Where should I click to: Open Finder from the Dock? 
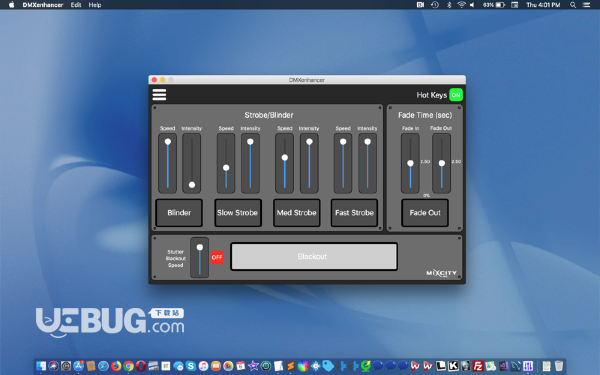[x=41, y=366]
